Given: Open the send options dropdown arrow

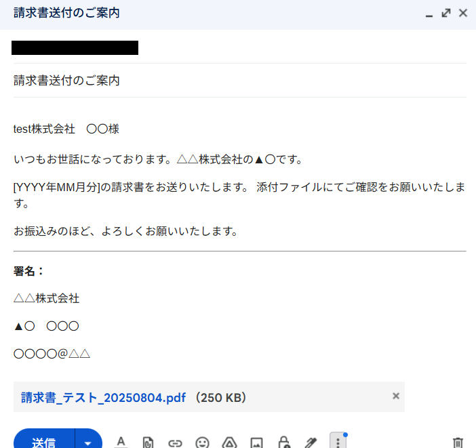Looking at the screenshot, I should pyautogui.click(x=88, y=441).
